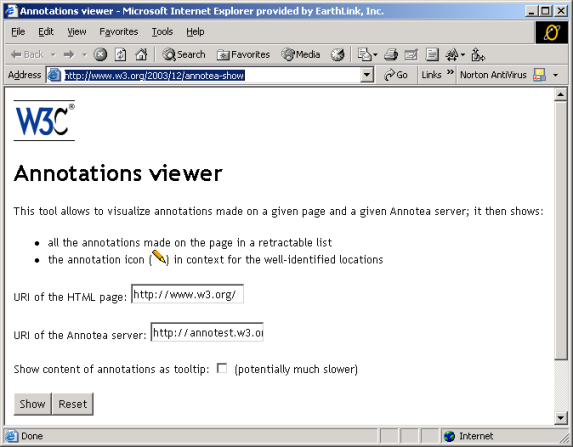Click the Show button
This screenshot has width=573, height=447.
[x=33, y=404]
